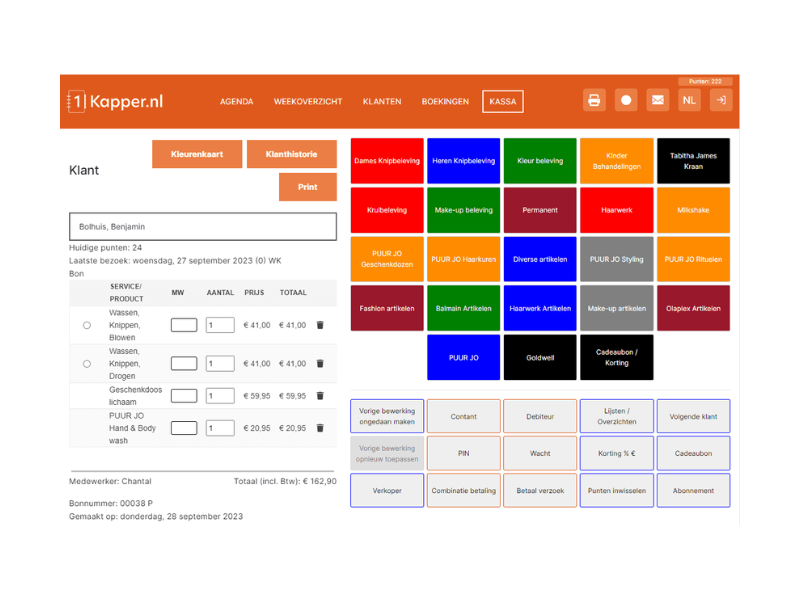Navigate to BOEKINGEN in top menu
The width and height of the screenshot is (800, 600).
point(445,102)
